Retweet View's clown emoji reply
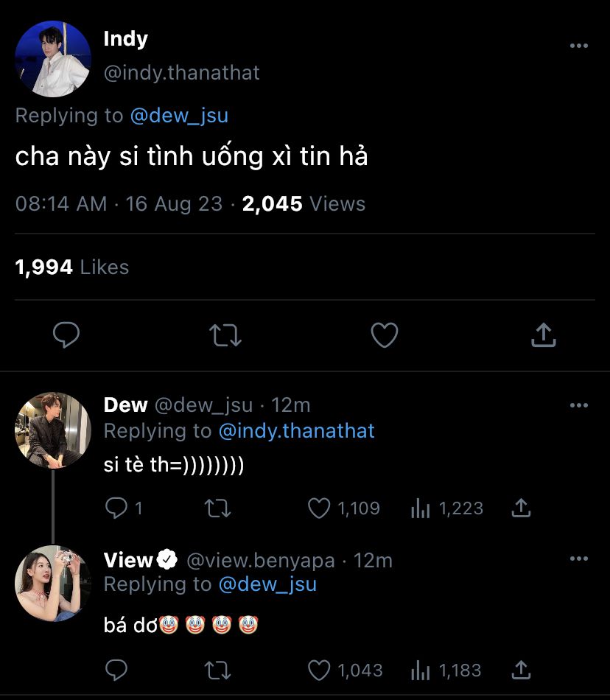610x700 pixels. [x=218, y=670]
